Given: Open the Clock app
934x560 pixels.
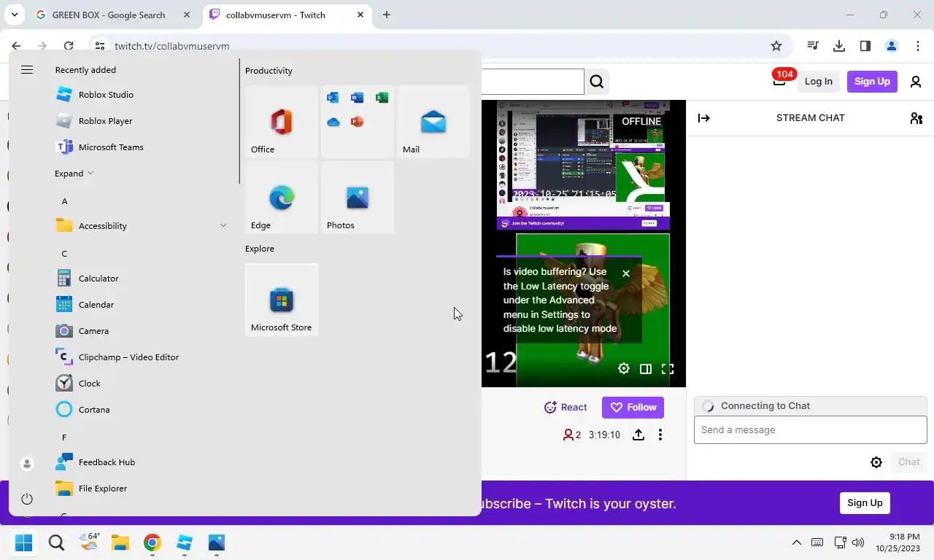Looking at the screenshot, I should pos(141,384).
